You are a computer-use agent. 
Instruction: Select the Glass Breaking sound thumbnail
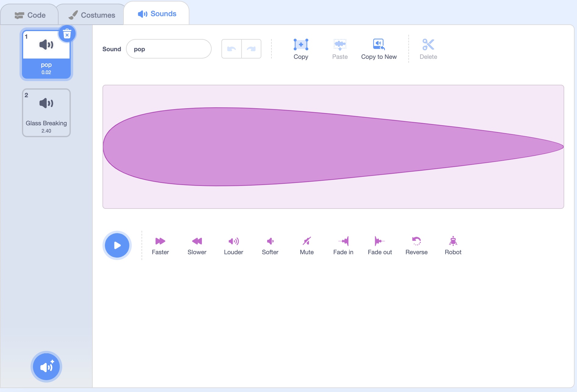(46, 113)
